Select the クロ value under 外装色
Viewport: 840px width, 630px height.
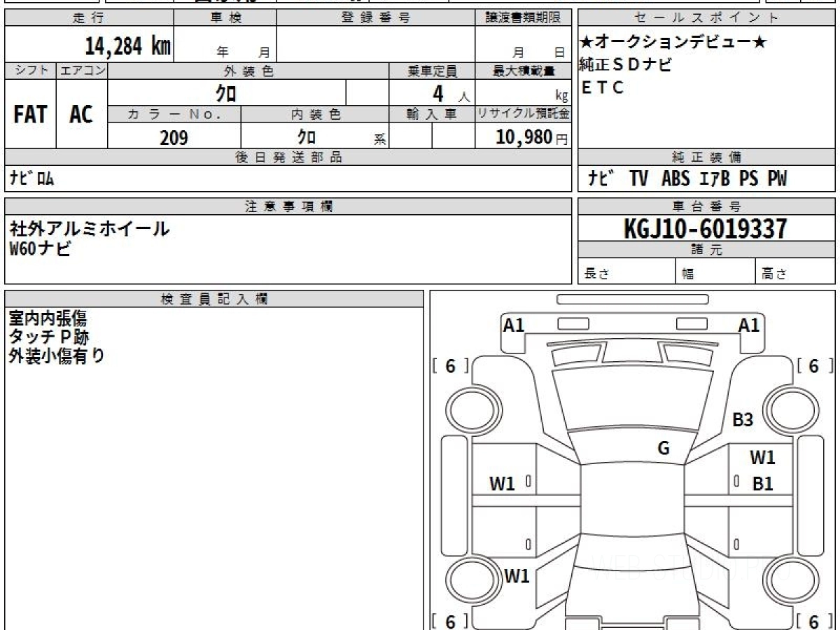tap(226, 92)
